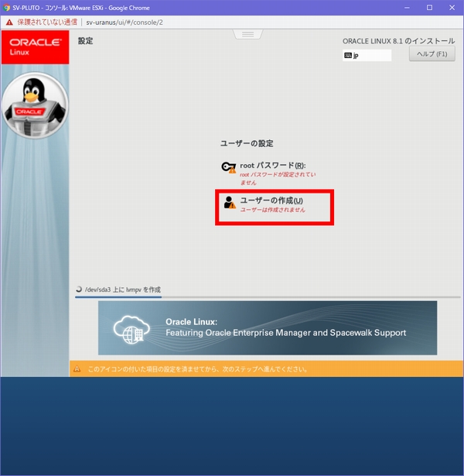Expand the console toolbar pull-down handle

247,34
